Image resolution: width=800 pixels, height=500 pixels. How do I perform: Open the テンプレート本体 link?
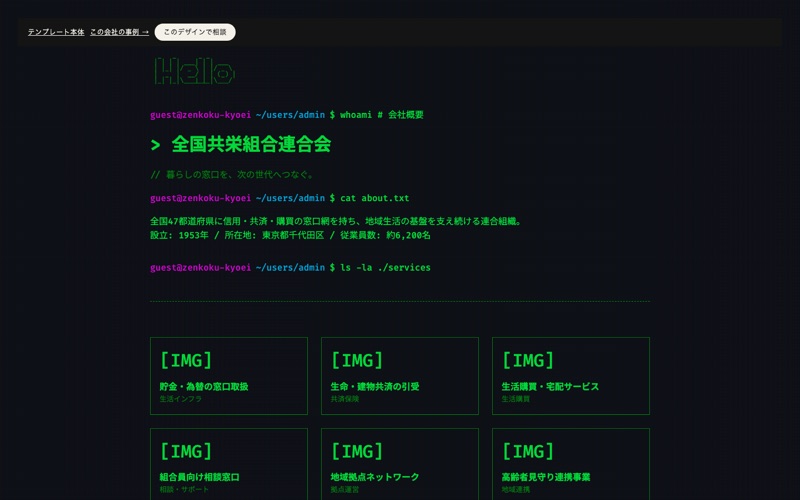point(56,32)
